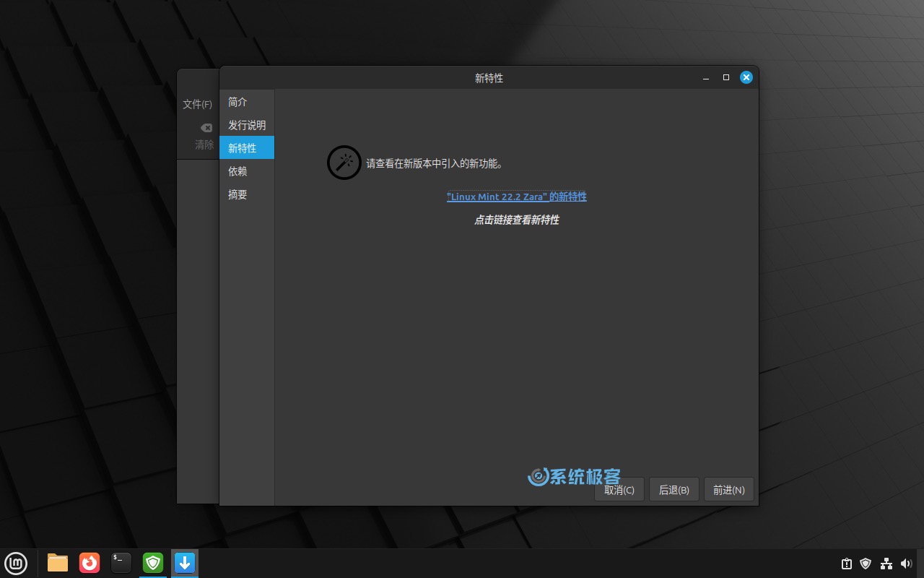Image resolution: width=924 pixels, height=578 pixels.
Task: Click the 取消(C) button
Action: point(619,490)
